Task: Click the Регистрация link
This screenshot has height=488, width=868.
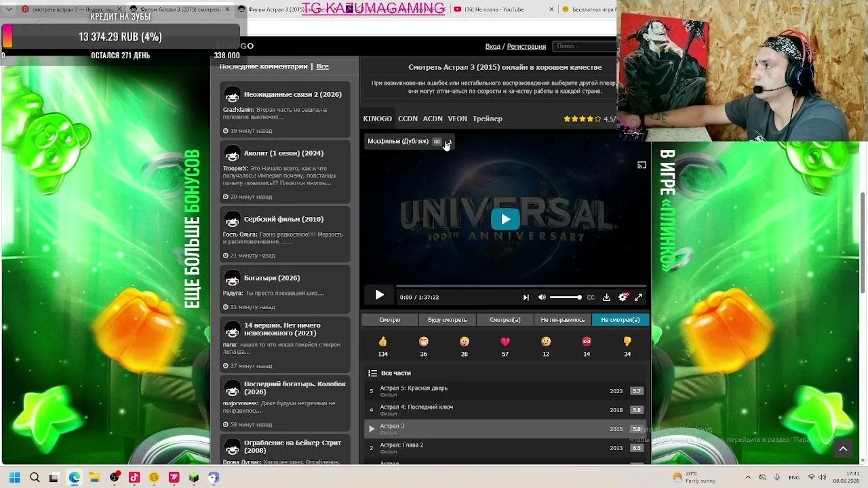Action: pyautogui.click(x=526, y=47)
